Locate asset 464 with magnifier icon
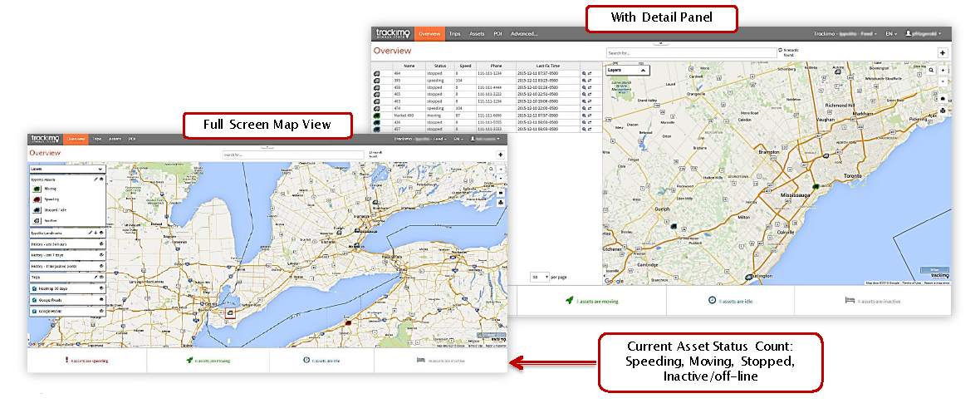The width and height of the screenshot is (980, 413). pyautogui.click(x=584, y=73)
